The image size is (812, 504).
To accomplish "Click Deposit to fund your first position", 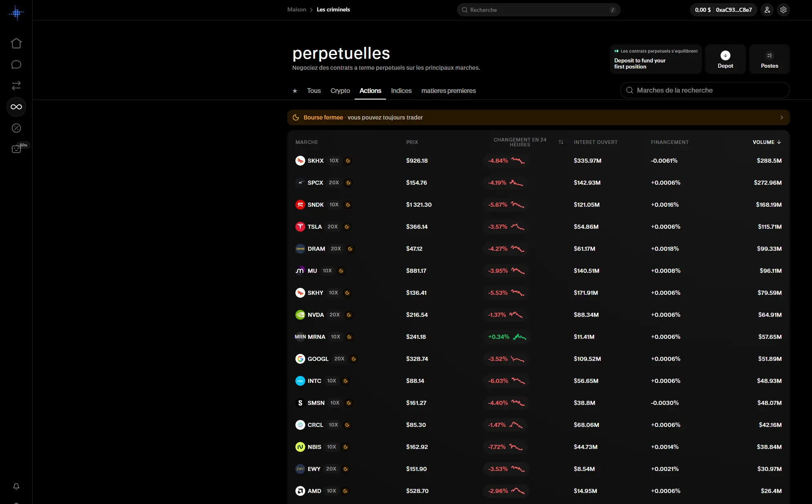I will pos(656,59).
